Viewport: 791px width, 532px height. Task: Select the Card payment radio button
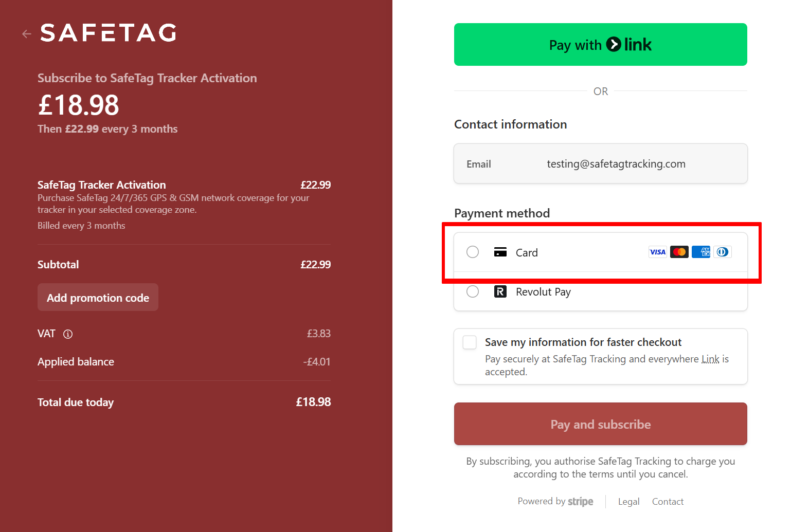point(473,252)
